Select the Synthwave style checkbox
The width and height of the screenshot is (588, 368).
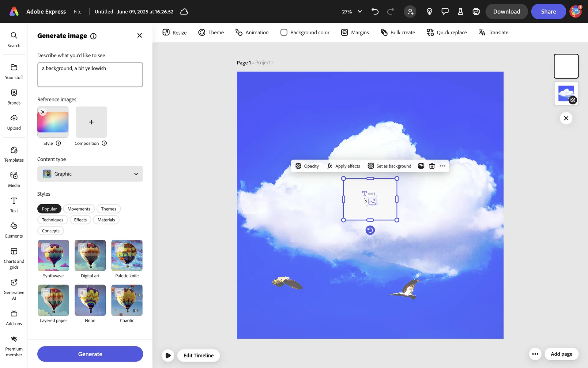point(45,247)
